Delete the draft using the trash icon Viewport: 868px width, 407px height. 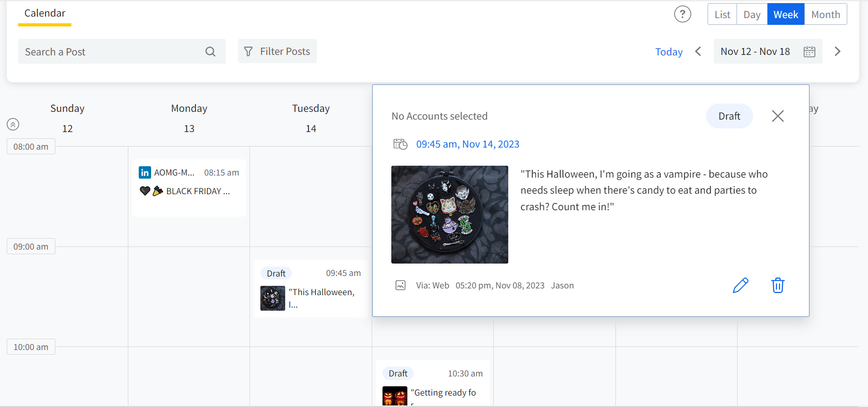[x=777, y=285]
